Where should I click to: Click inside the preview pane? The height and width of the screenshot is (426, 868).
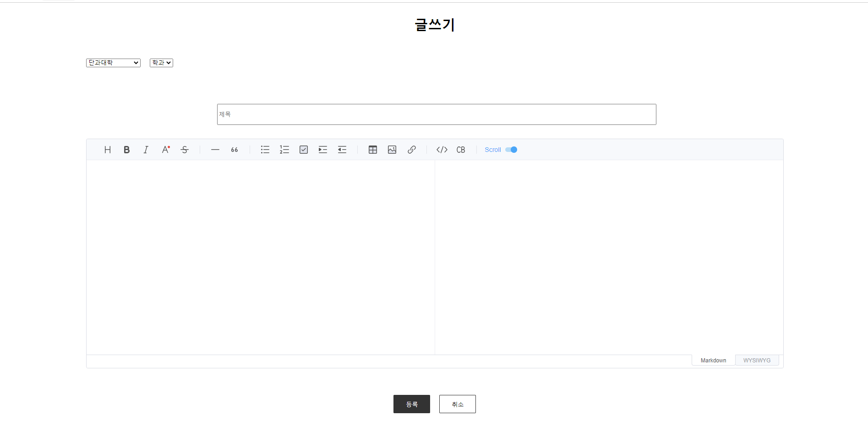click(609, 257)
